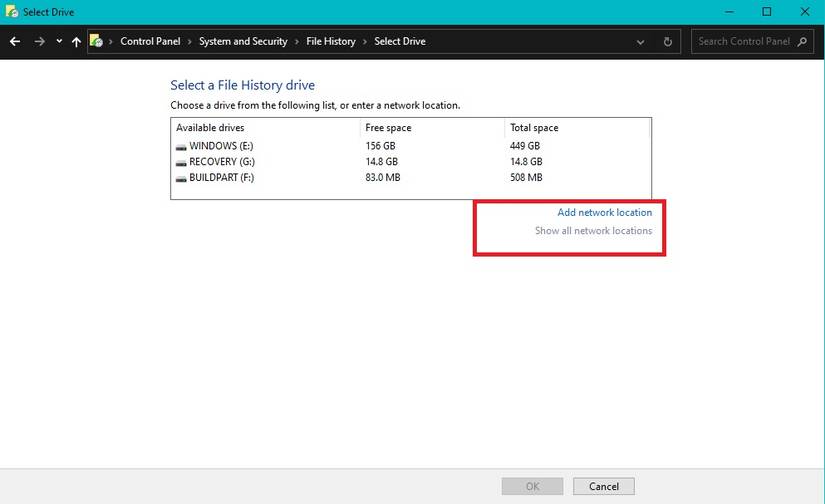Click the 156 GB free space value
825x504 pixels.
380,146
